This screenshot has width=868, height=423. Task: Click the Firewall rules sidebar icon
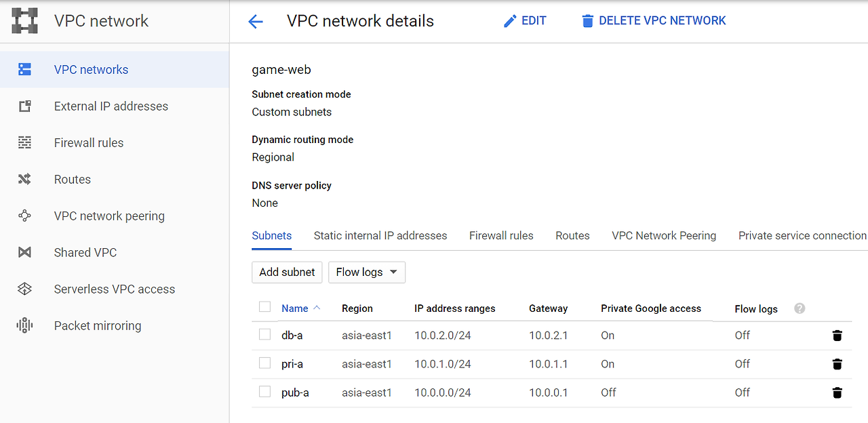point(25,142)
